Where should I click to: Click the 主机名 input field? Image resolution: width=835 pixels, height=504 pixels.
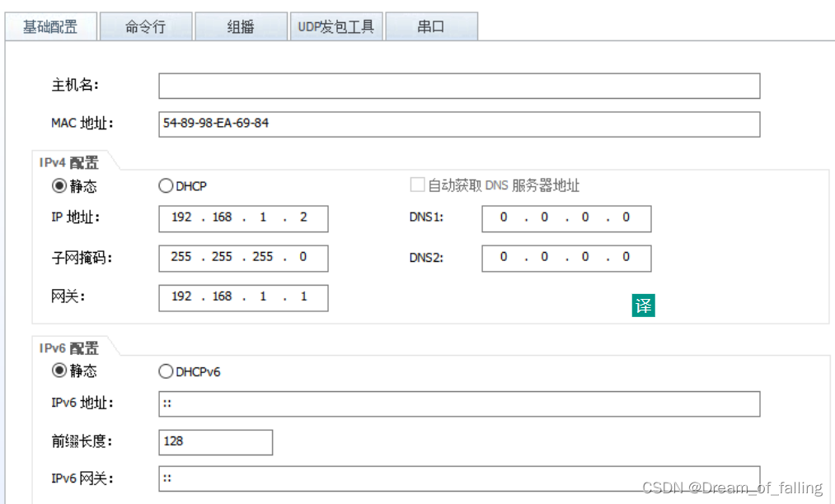459,86
